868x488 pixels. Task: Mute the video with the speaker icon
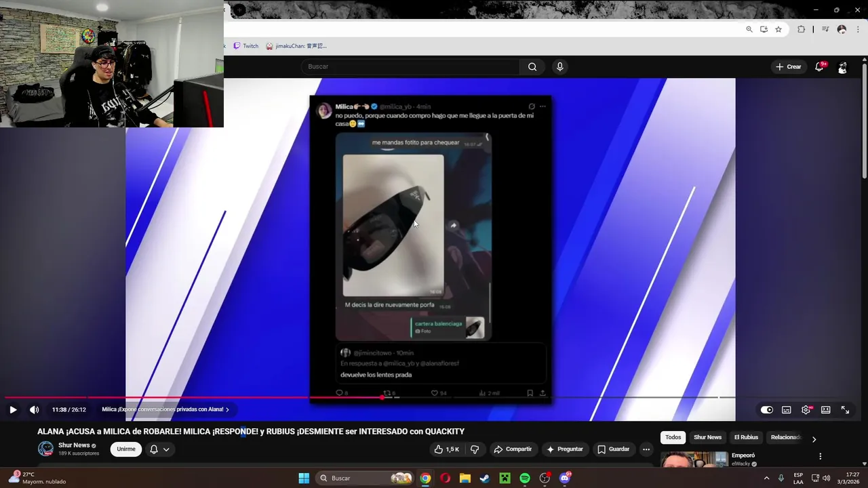pos(35,409)
